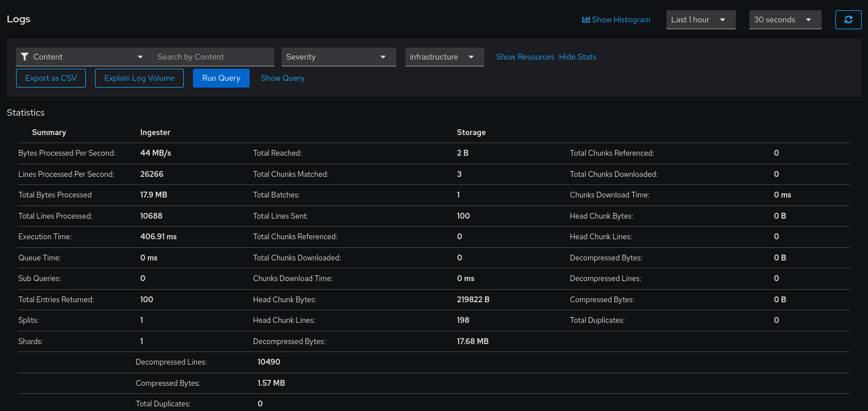Image resolution: width=868 pixels, height=411 pixels.
Task: Click the Execution Time value 406.91 ms
Action: click(158, 236)
